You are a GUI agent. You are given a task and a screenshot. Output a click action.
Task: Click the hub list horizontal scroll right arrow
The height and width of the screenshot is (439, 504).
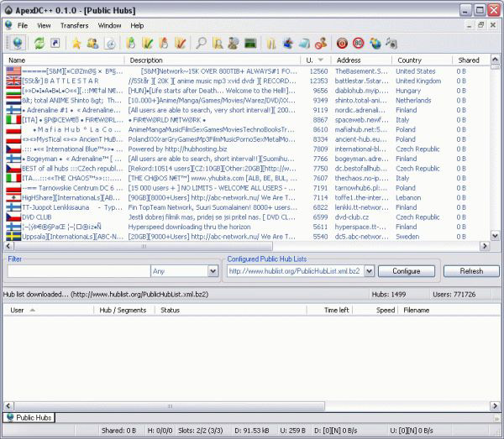[485, 246]
